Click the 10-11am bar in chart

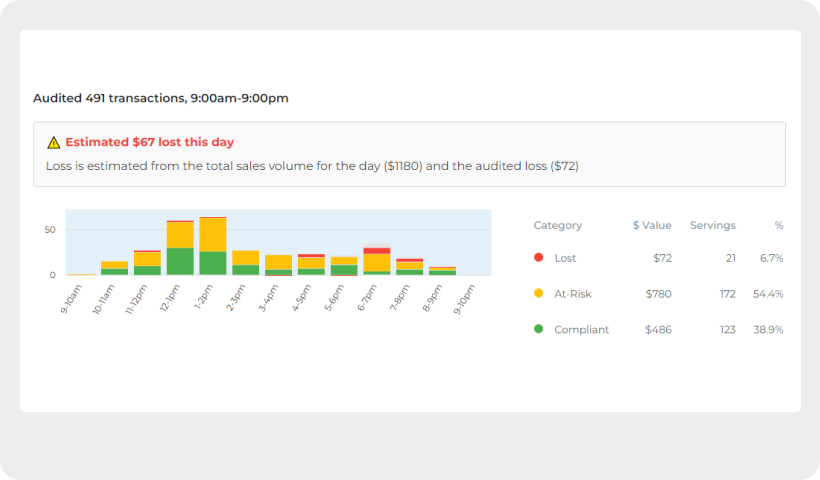click(115, 268)
